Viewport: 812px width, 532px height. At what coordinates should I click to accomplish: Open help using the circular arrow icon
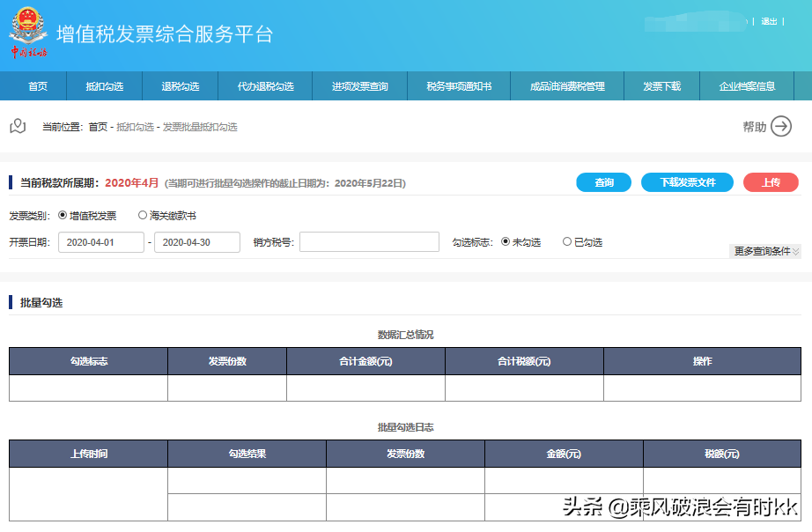pos(781,126)
